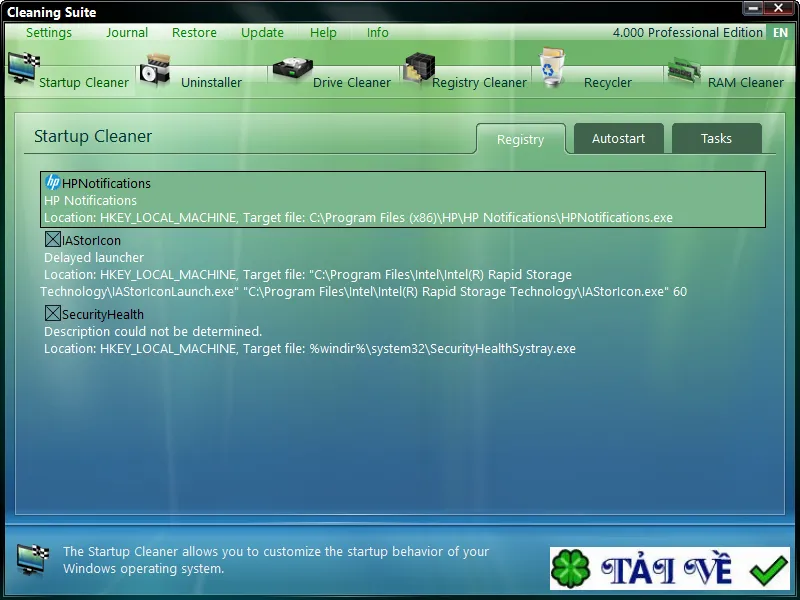Image resolution: width=800 pixels, height=600 pixels.
Task: Click the Registry Cleaner cube icon
Action: tap(419, 69)
